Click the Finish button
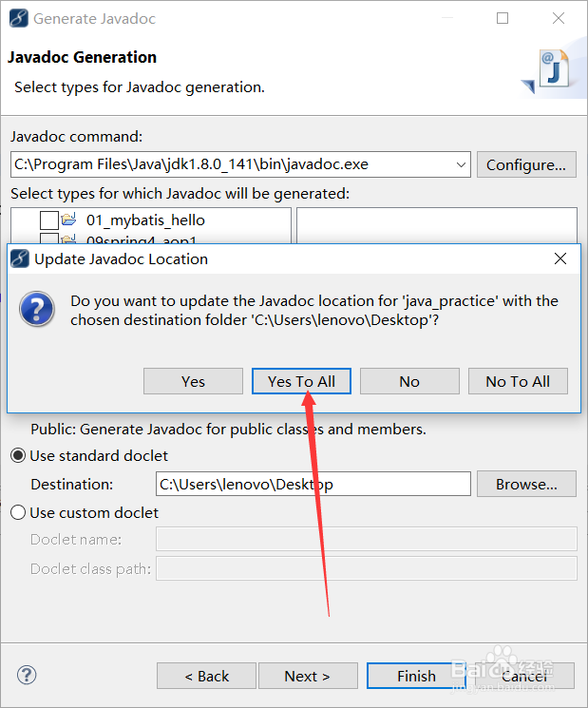The image size is (588, 708). click(x=416, y=676)
